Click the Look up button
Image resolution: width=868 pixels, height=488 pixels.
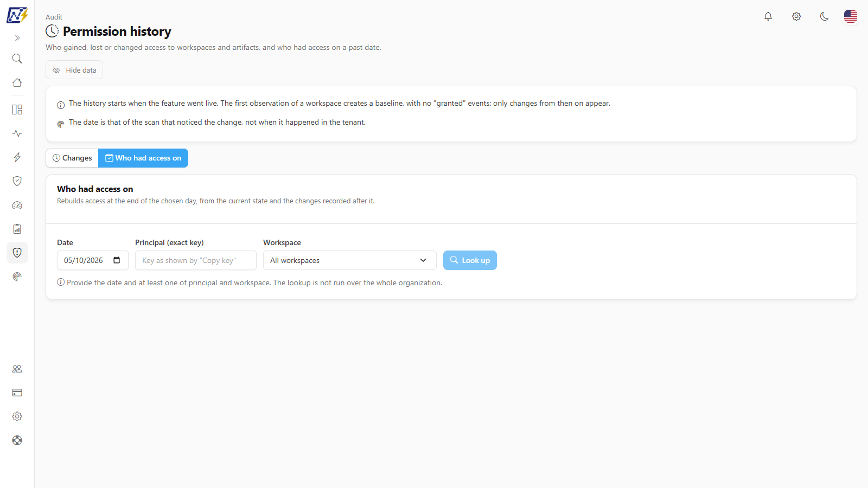[470, 260]
